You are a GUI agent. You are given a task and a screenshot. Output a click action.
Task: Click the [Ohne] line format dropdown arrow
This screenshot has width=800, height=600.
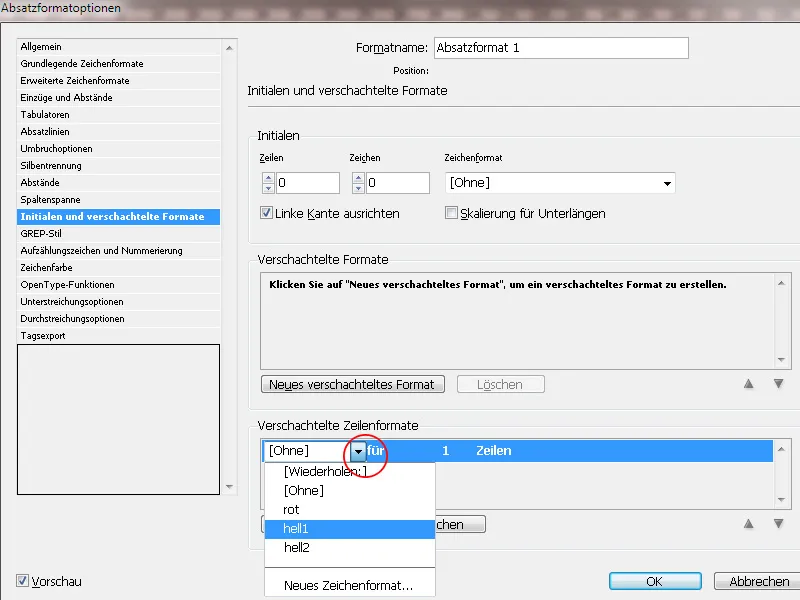click(358, 451)
